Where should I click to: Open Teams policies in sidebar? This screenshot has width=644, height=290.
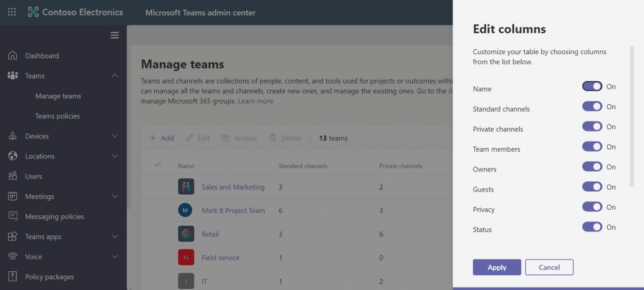(x=57, y=116)
